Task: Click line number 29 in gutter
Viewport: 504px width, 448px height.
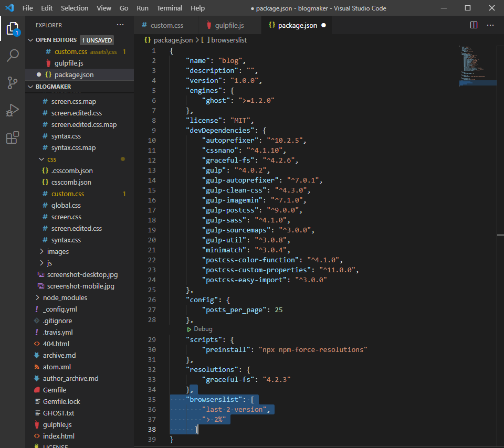Action: (152, 339)
